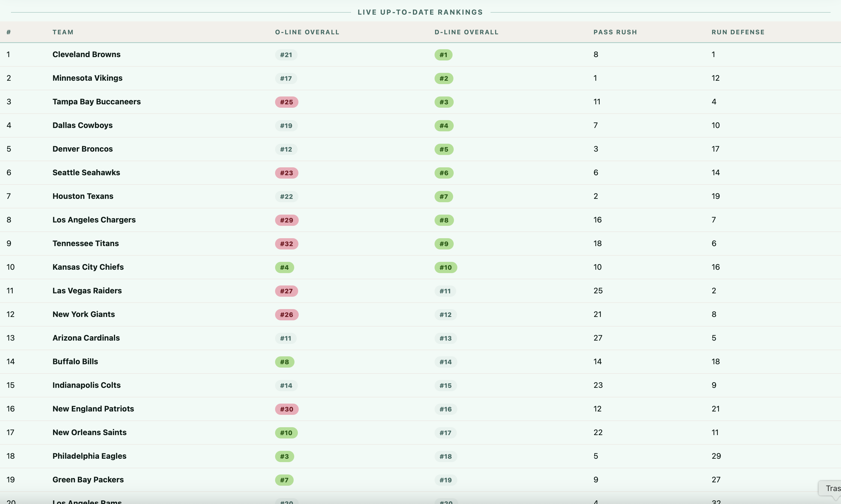The width and height of the screenshot is (841, 504).
Task: Click Los Angeles Chargers team name
Action: coord(94,220)
